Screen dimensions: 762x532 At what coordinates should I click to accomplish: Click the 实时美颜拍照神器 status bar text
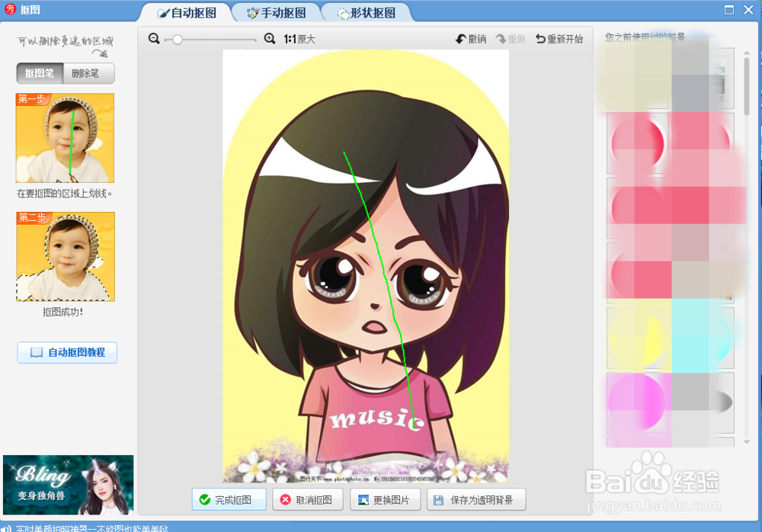click(x=92, y=529)
